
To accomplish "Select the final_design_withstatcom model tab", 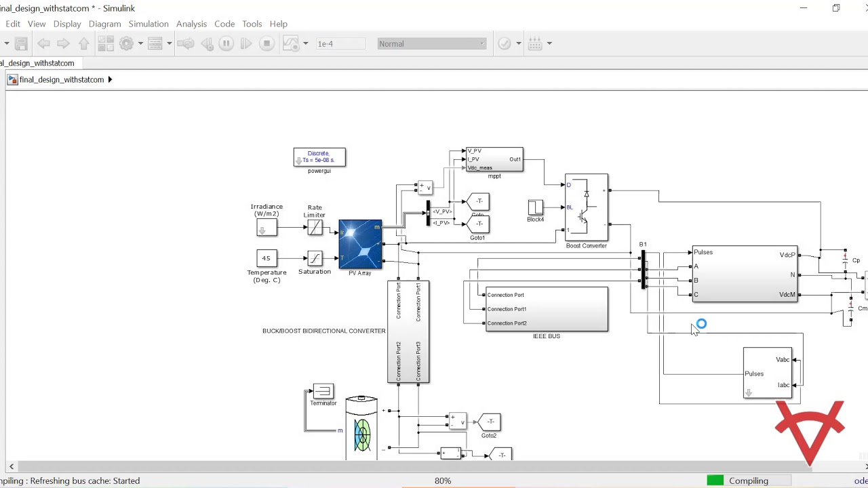I will [39, 63].
